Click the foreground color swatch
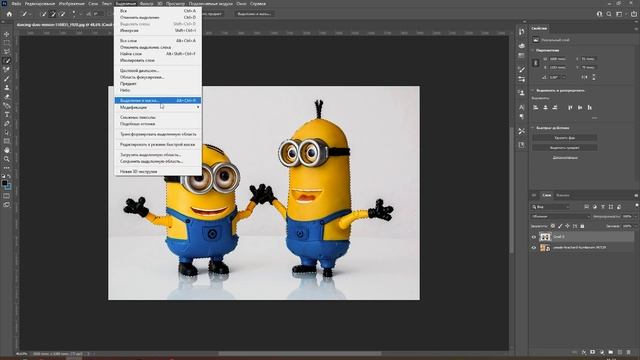Viewport: 640px width, 360px height. (4, 183)
